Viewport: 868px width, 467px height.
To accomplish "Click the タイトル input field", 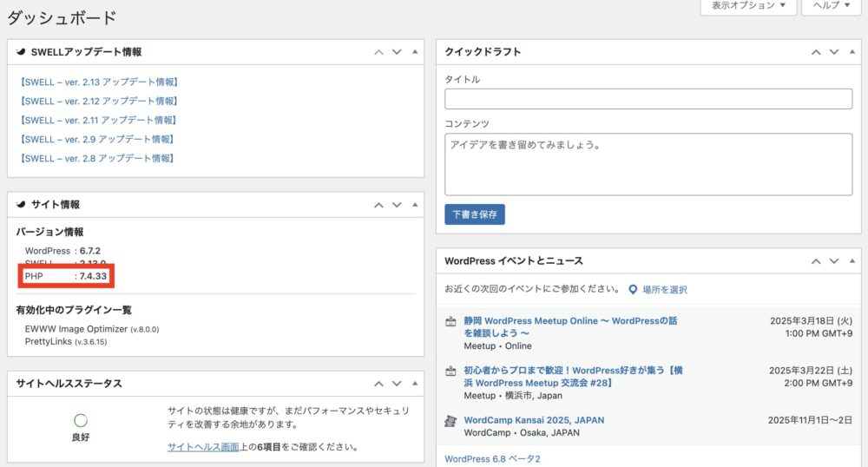I will pyautogui.click(x=648, y=99).
